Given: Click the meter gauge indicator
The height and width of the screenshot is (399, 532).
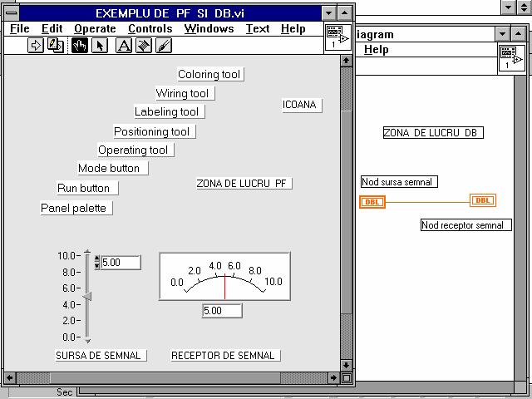Looking at the screenshot, I should tap(225, 277).
